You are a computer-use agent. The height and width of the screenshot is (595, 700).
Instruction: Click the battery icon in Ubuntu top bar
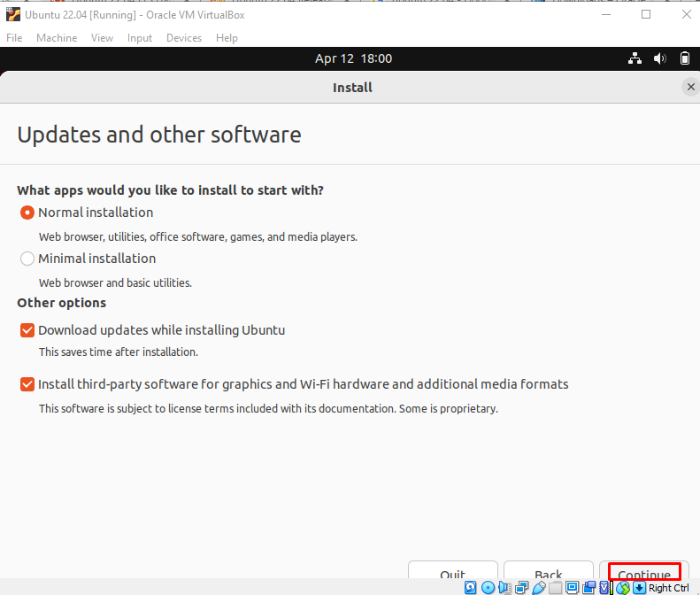[684, 58]
